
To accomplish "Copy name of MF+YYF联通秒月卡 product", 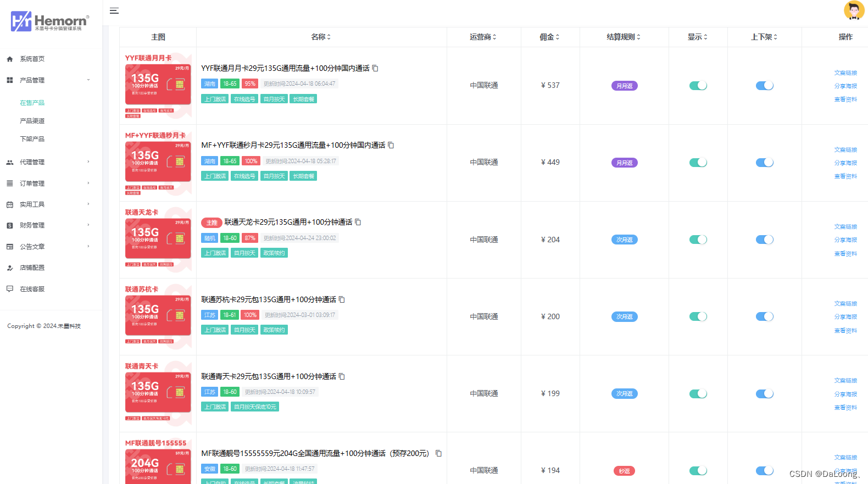I will click(x=391, y=145).
